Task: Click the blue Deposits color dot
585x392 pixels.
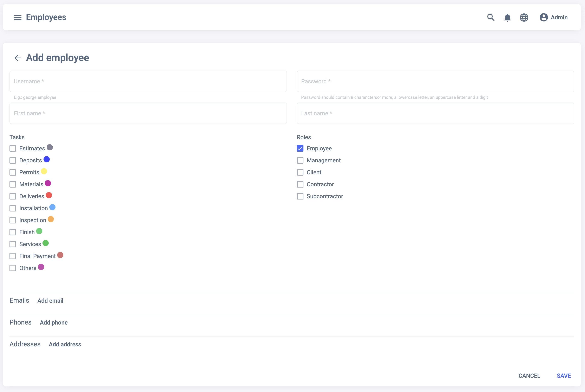Action: pos(46,159)
